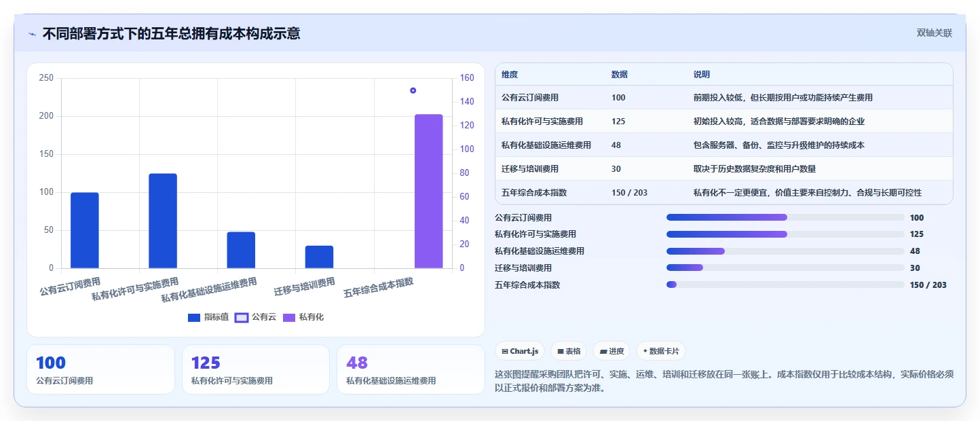Click 公有云订阅费用 table row label
Viewport: 980px width, 421px height.
click(530, 98)
